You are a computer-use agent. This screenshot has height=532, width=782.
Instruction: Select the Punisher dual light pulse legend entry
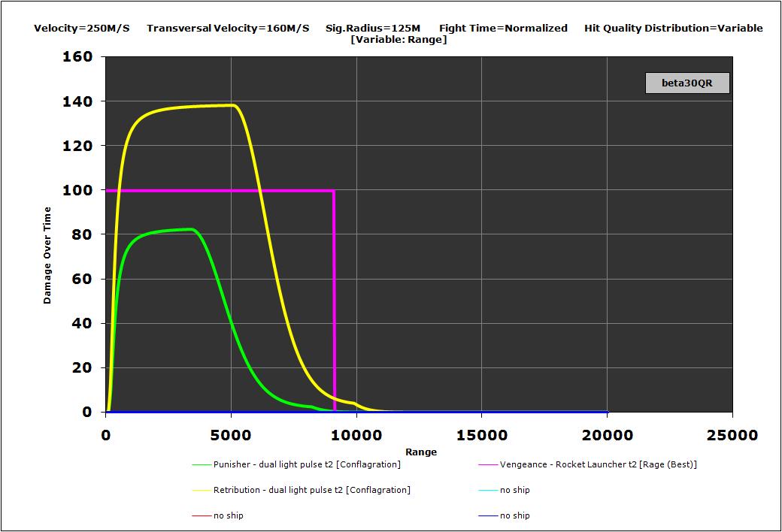(296, 464)
